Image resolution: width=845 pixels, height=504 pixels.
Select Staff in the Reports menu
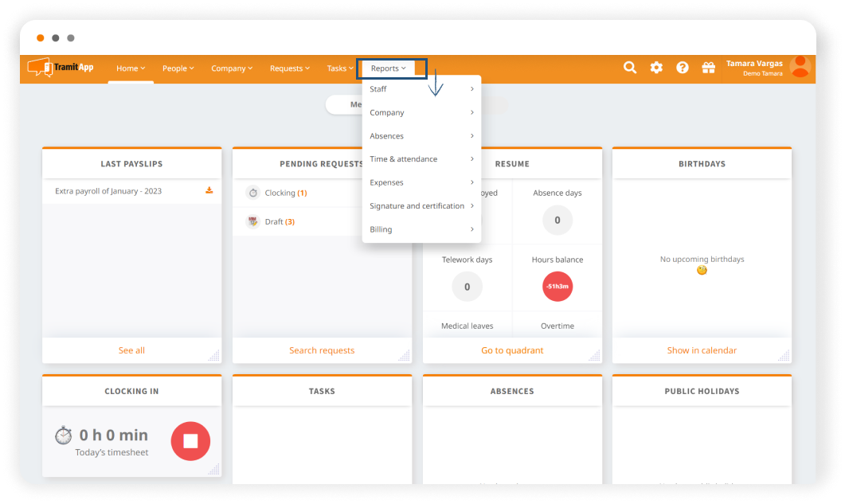[x=421, y=89]
